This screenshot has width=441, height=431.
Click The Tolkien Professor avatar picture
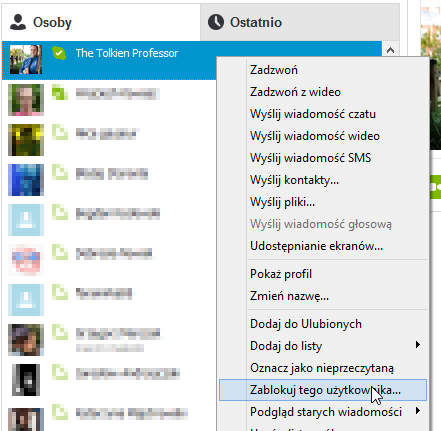tap(26, 60)
